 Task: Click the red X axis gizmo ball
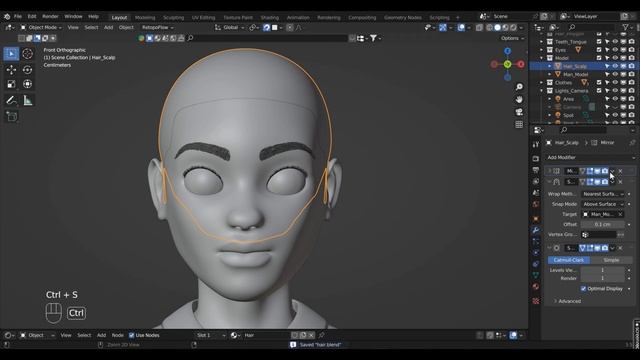(x=521, y=64)
